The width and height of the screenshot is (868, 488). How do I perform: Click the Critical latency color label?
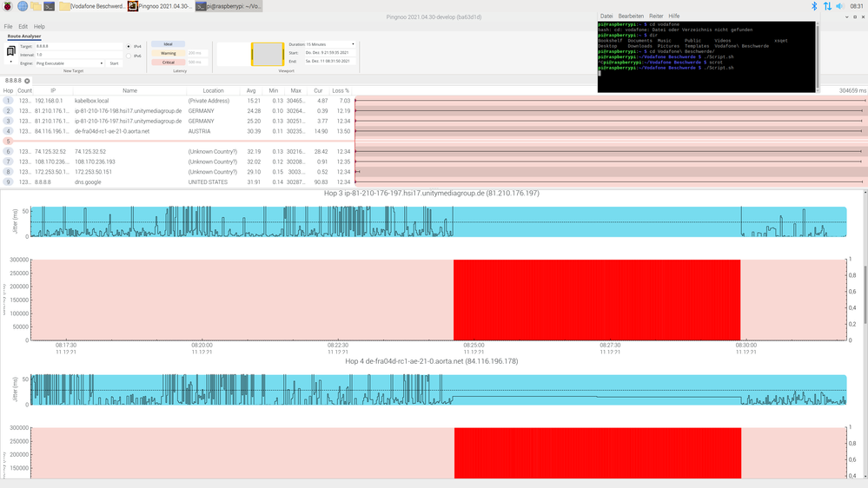coord(169,63)
